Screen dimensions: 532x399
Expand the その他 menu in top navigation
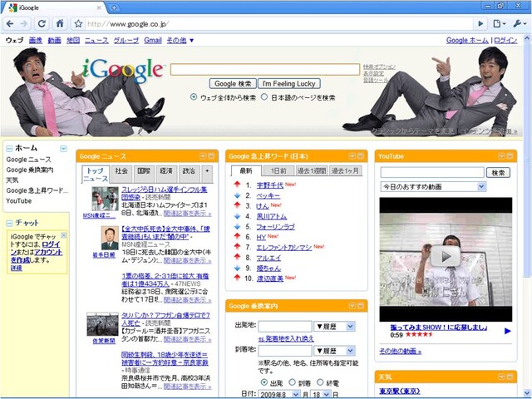180,40
